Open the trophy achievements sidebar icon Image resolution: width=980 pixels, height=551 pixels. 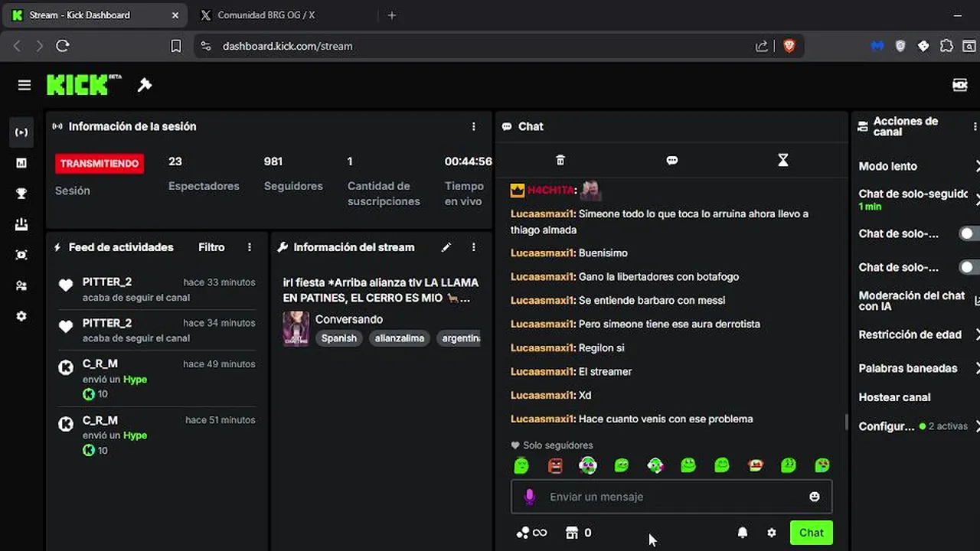[x=21, y=194]
